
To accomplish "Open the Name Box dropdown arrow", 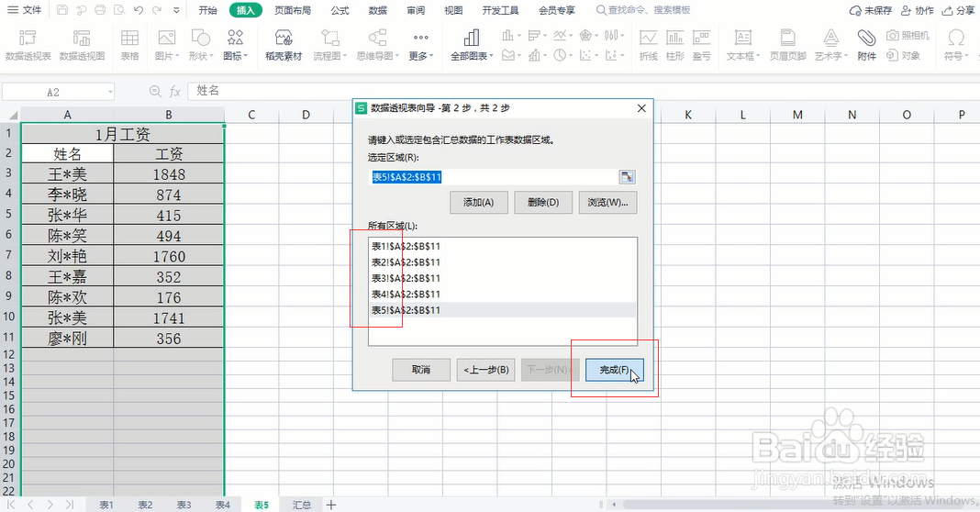I will [110, 92].
